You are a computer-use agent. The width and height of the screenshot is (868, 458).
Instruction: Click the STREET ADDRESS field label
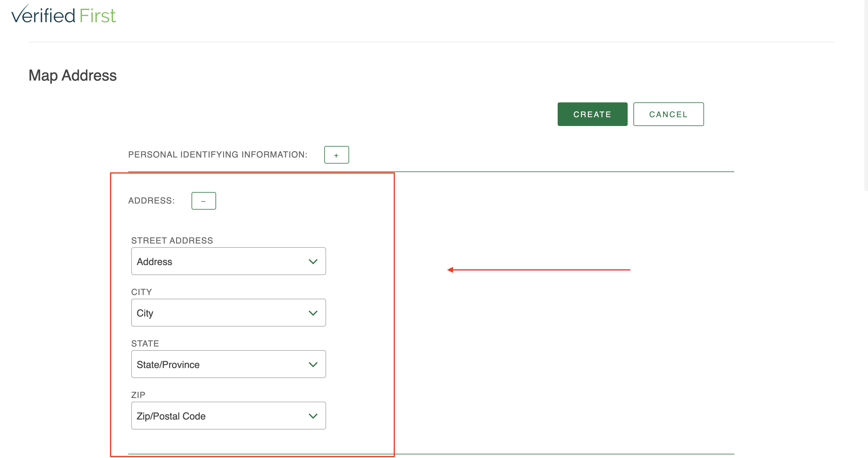(172, 241)
